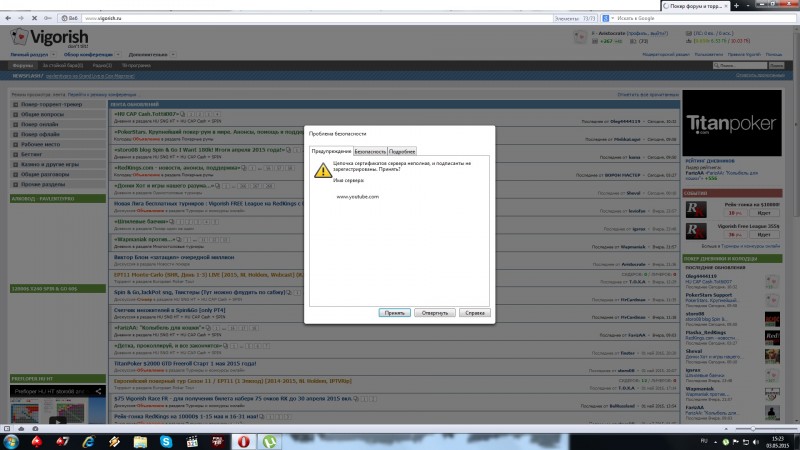The width and height of the screenshot is (800, 450).
Task: Open the TitanPoker $2000 GTD Freeroll thread
Action: coord(185,364)
